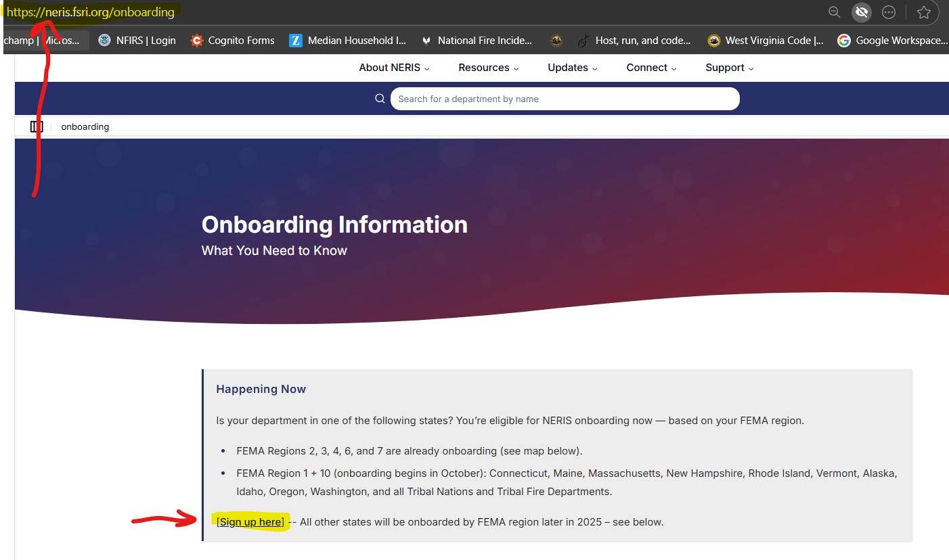
Task: Open the Support menu
Action: [729, 68]
